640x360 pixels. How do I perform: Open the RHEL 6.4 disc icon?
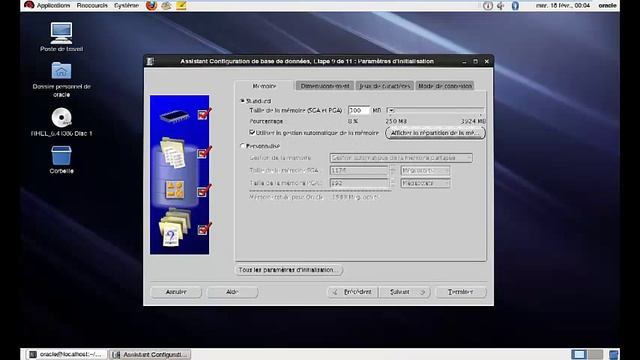pos(62,118)
